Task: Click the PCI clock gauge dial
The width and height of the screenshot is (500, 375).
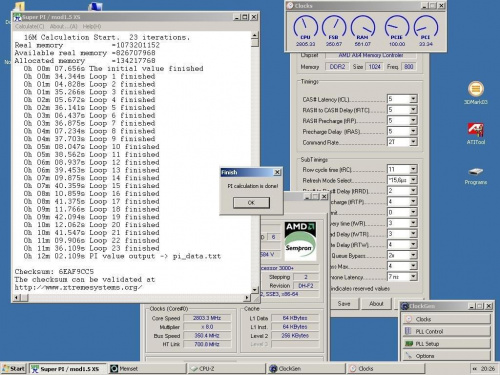Action: (426, 27)
